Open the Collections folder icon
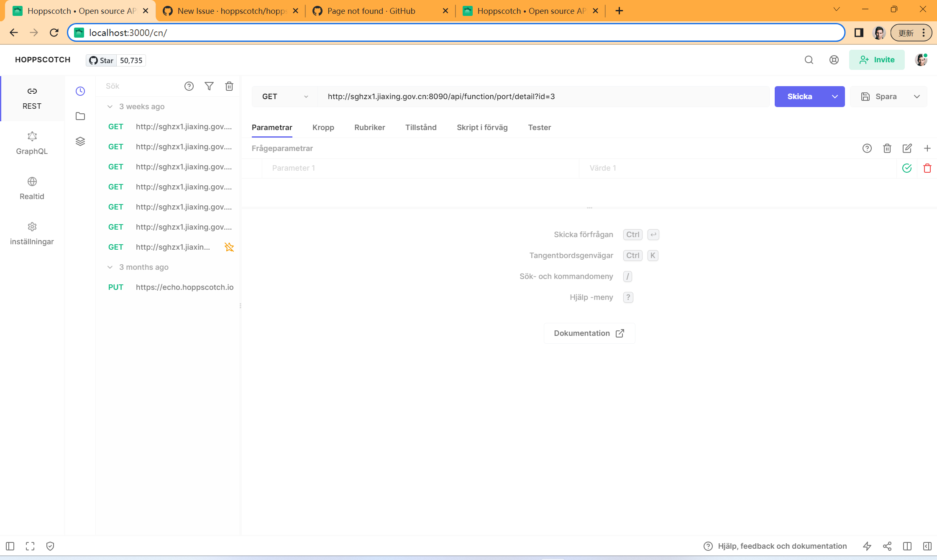Image resolution: width=937 pixels, height=560 pixels. click(x=80, y=116)
